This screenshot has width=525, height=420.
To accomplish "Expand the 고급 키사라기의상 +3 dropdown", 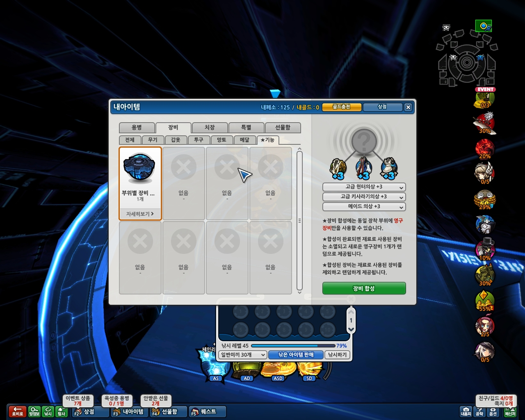I will pos(364,197).
